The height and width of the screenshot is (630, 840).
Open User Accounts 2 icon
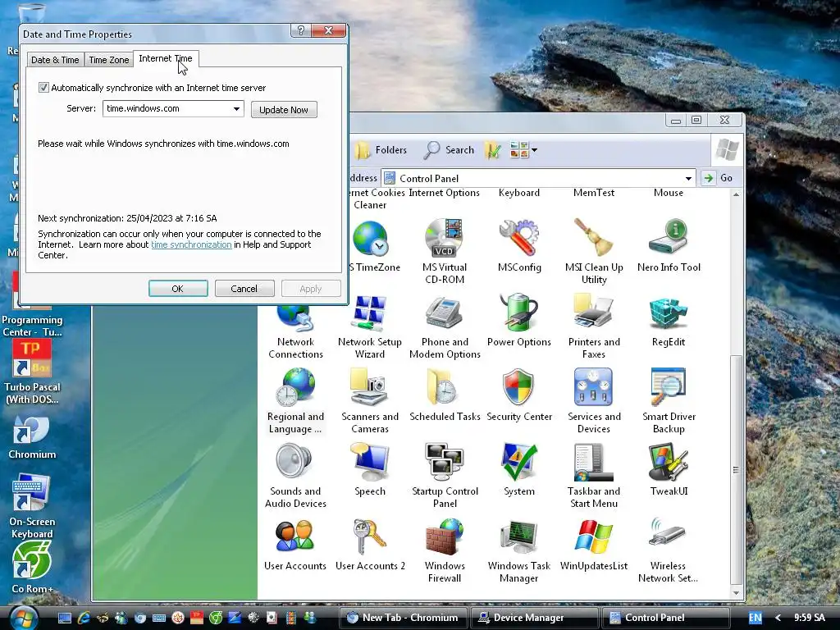[370, 545]
